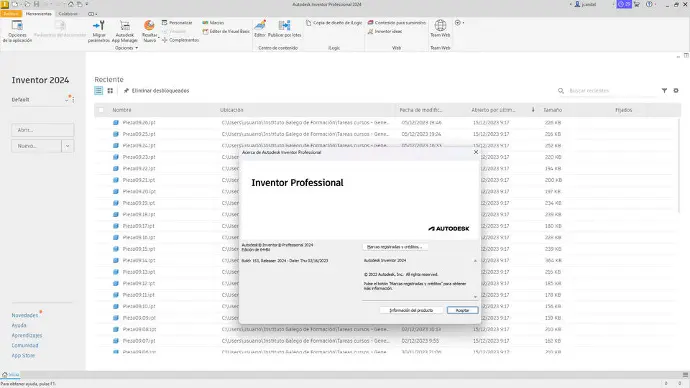This screenshot has height=388, width=690.
Task: Open the Macros tool
Action: pyautogui.click(x=213, y=22)
